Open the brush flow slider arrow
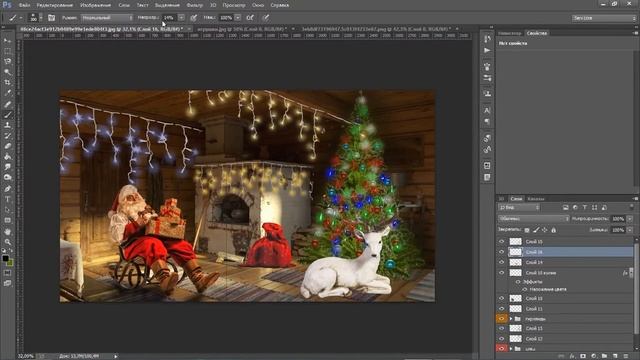The image size is (640, 360). point(238,18)
